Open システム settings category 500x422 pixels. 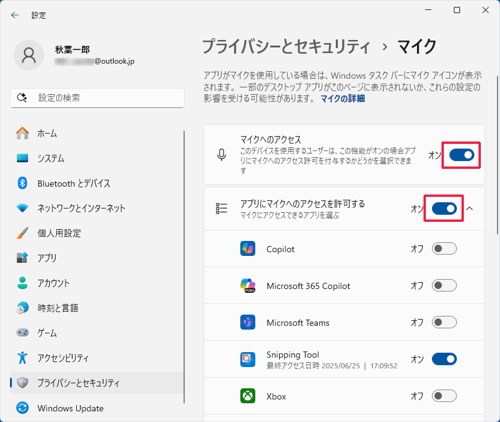pos(97,158)
